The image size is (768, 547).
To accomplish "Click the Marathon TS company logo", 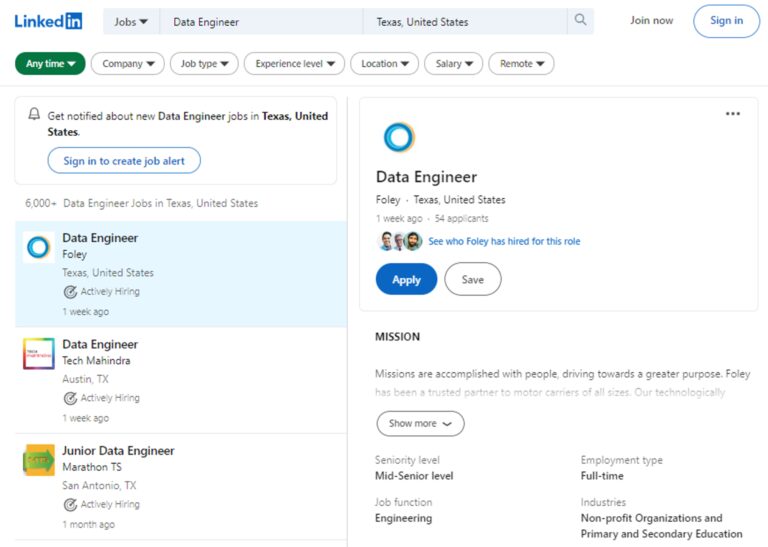I will point(39,460).
